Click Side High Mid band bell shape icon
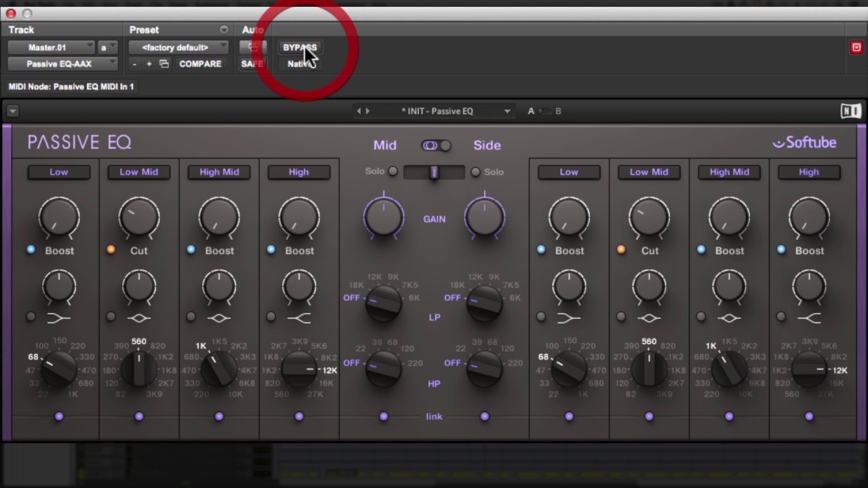The width and height of the screenshot is (868, 488). click(729, 317)
